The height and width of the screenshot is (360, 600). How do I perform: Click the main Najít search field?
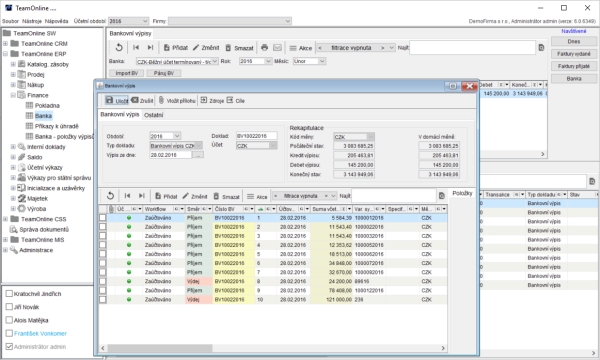coord(472,48)
